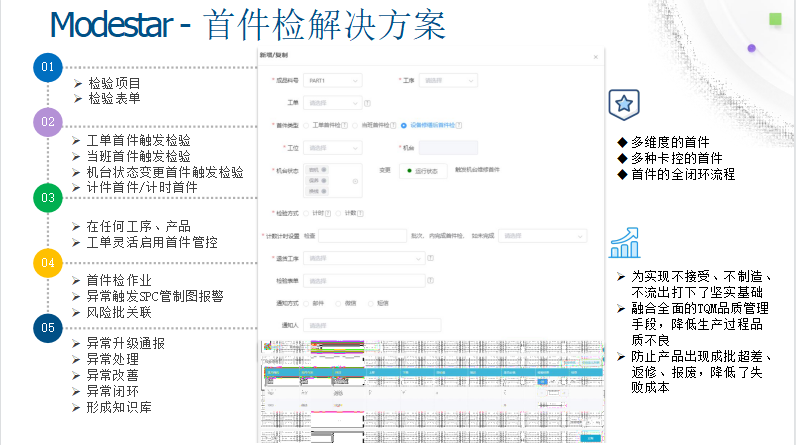Open help icon after the blue selected 首件类型 option
The image size is (796, 445).
(459, 125)
